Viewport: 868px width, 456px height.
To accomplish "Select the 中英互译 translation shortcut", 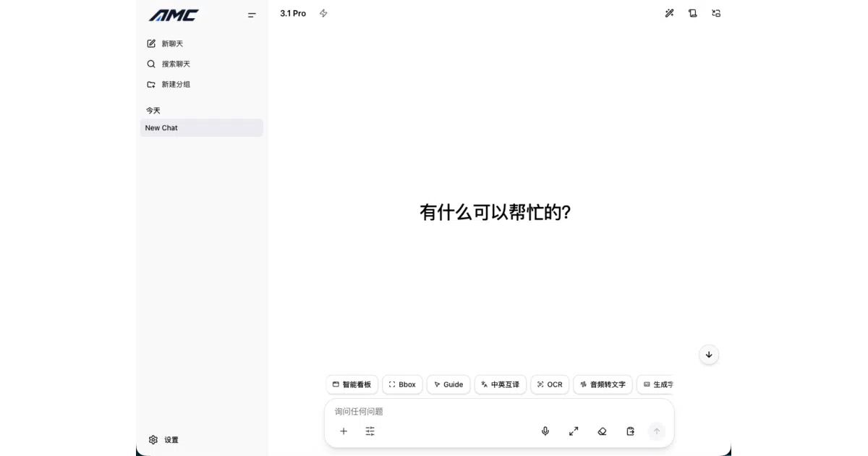I will point(501,384).
